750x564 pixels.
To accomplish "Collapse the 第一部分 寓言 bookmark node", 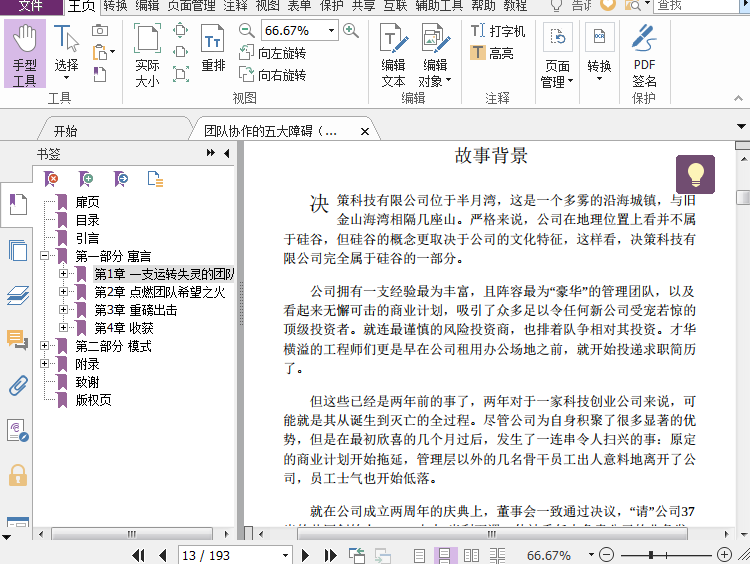I will click(x=44, y=255).
